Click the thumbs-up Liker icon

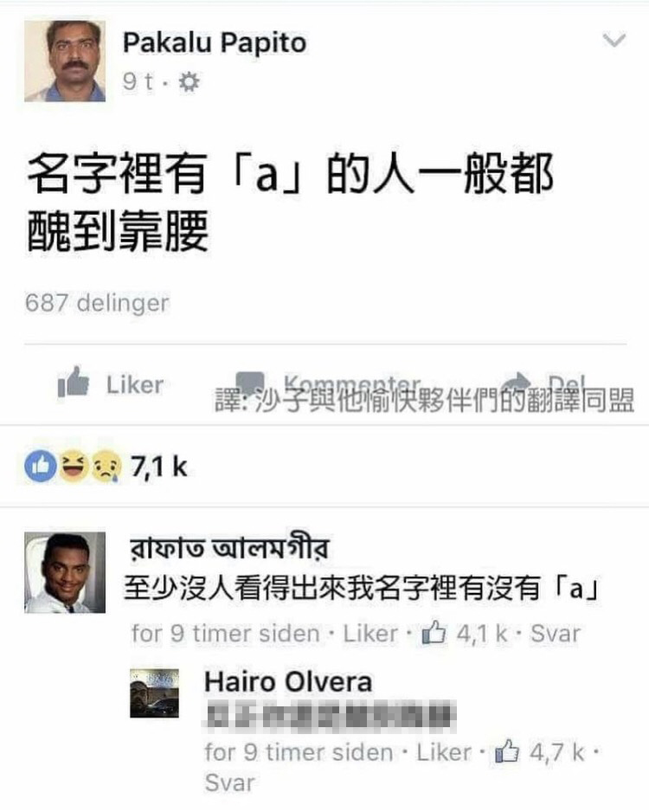[73, 382]
